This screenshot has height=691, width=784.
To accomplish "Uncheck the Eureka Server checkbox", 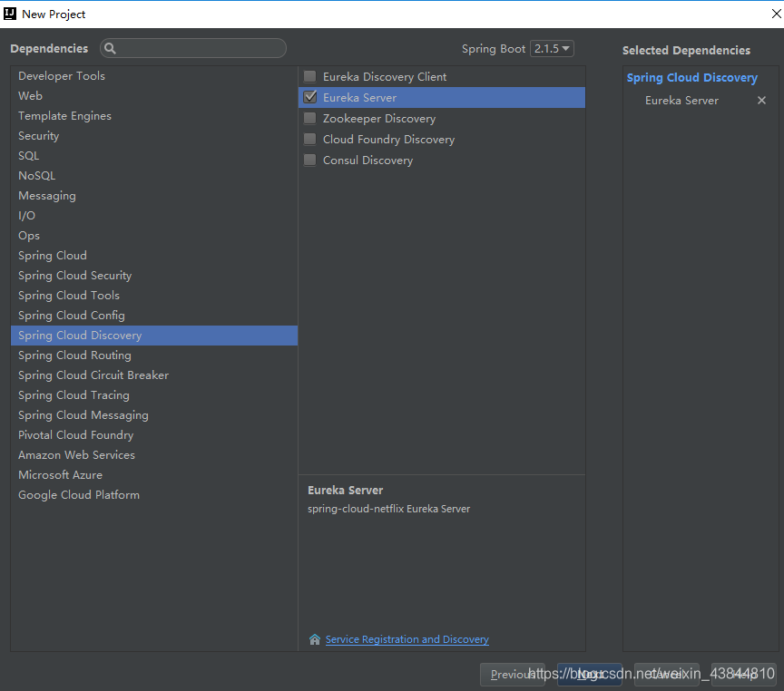I will (x=310, y=97).
